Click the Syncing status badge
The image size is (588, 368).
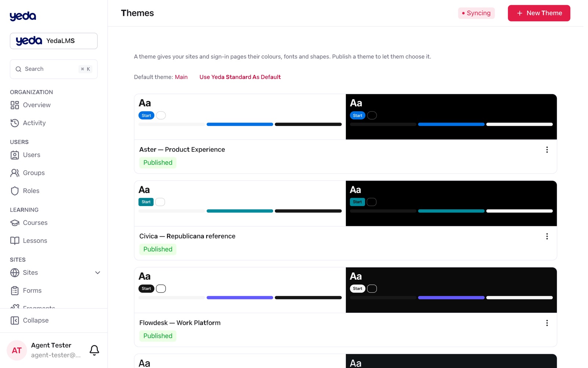[x=476, y=13]
